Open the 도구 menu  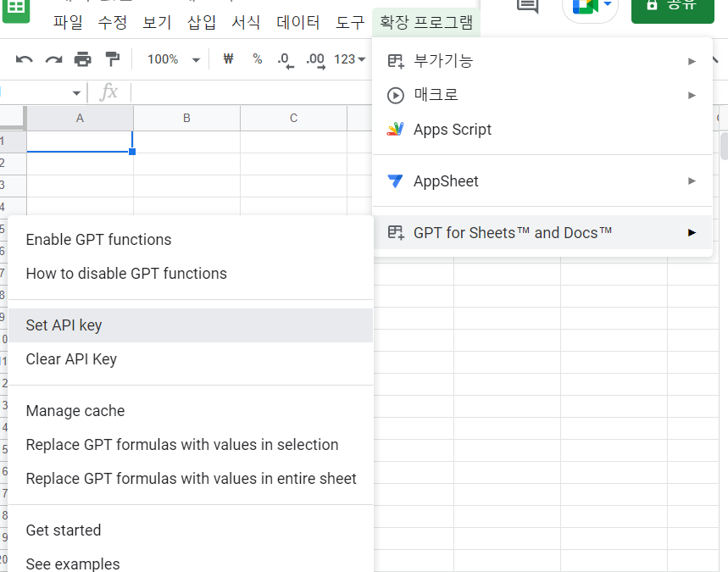(350, 22)
